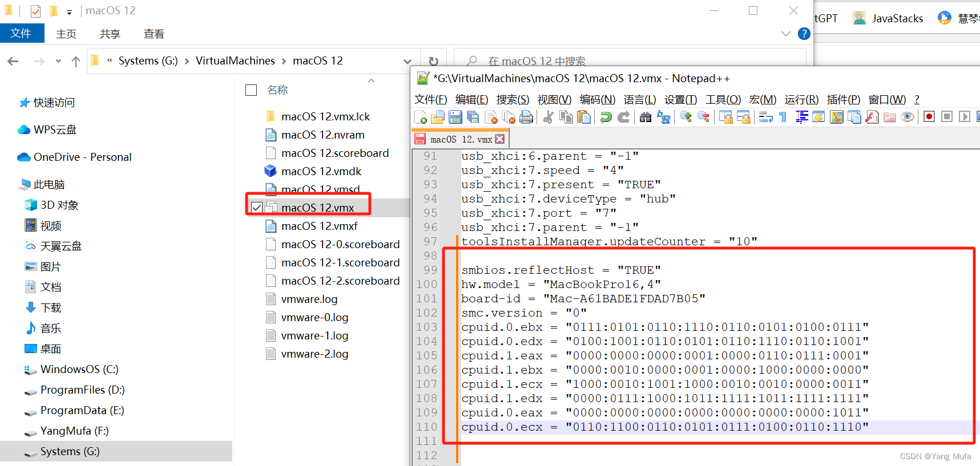980x466 pixels.
Task: Click the Zoom In magnifier icon
Action: [x=685, y=117]
